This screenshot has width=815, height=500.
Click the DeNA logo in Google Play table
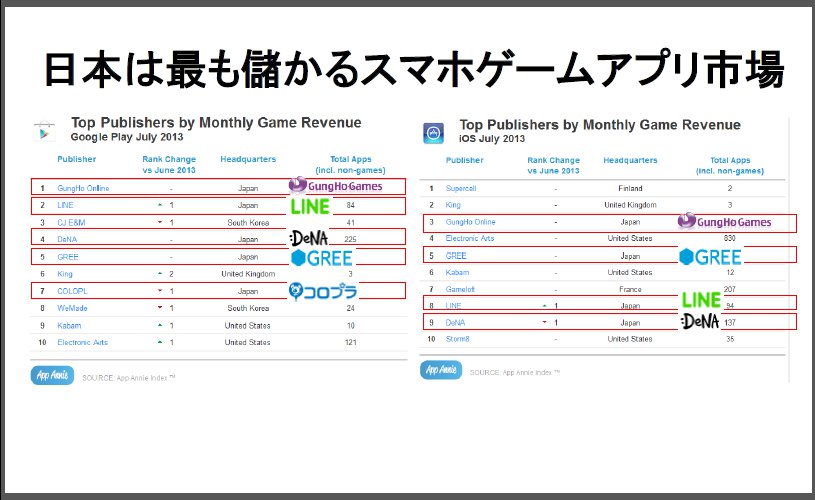pos(309,239)
